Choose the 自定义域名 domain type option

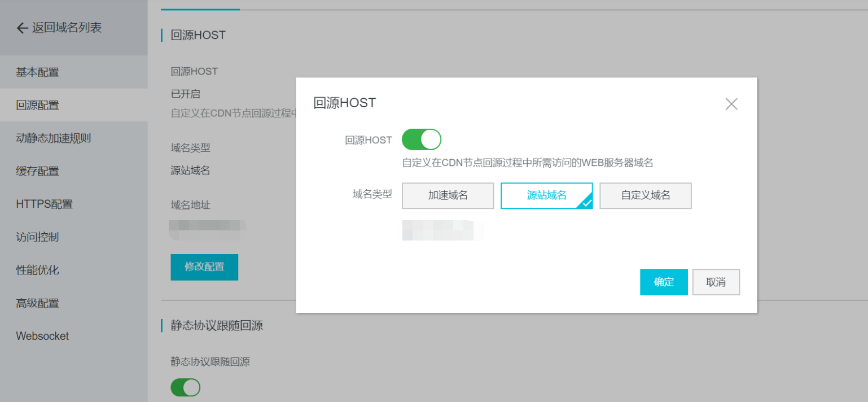point(645,195)
